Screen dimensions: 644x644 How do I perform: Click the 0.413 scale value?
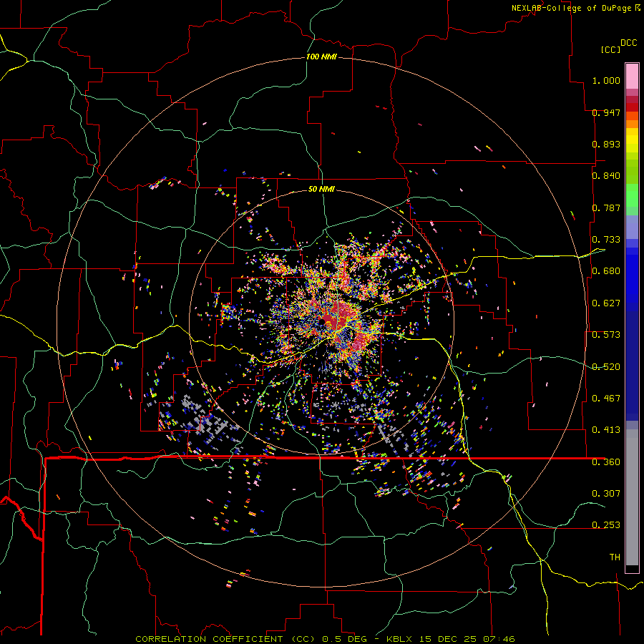coord(606,430)
